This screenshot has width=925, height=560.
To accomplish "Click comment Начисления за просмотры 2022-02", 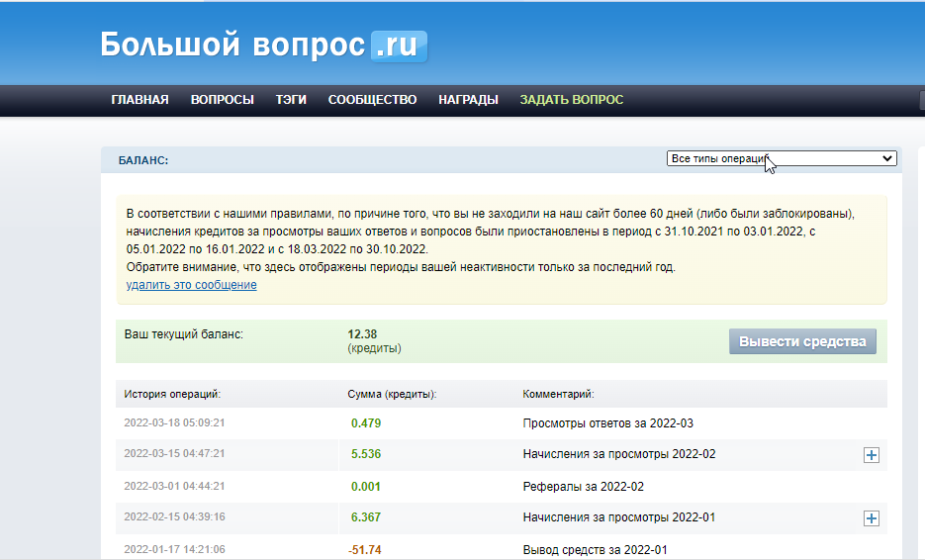I will [619, 454].
